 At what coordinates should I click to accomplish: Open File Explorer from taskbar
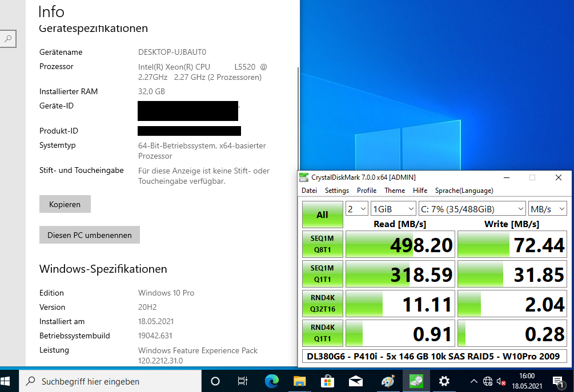pos(299,381)
